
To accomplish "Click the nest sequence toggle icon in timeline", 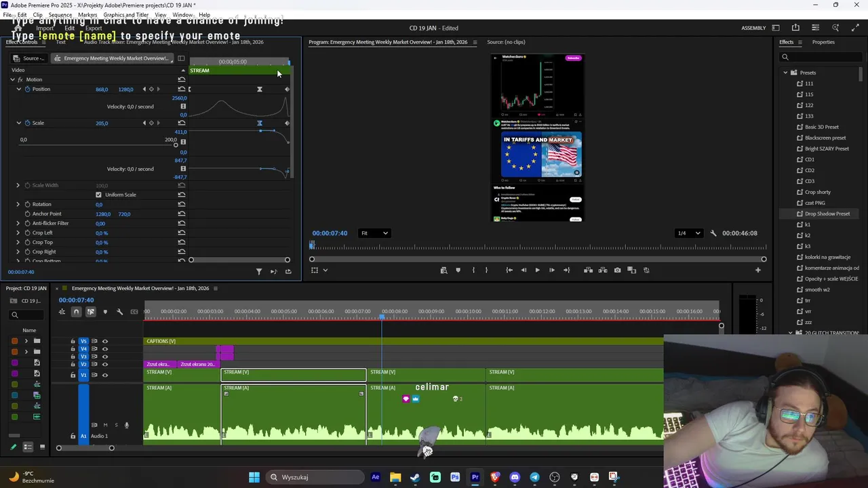I will 62,312.
